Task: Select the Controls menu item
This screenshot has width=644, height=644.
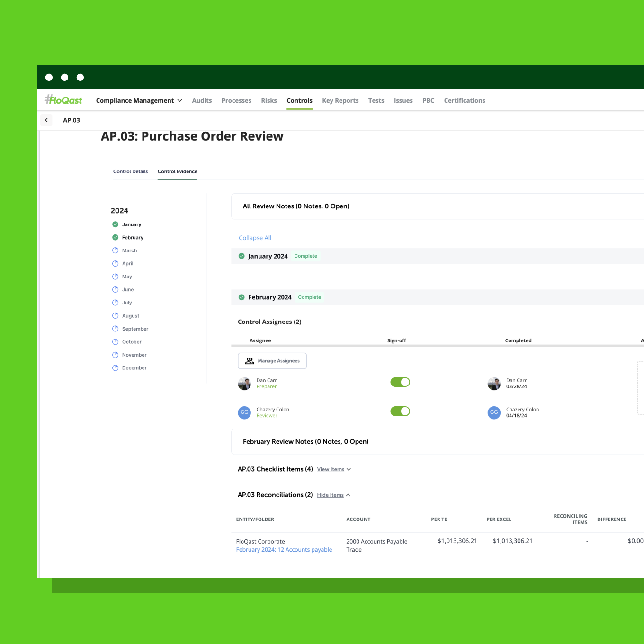Action: (x=299, y=100)
